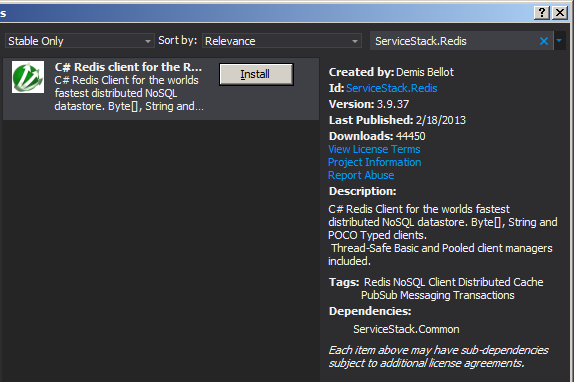
Task: Click the package description in the list row
Action: [x=129, y=93]
